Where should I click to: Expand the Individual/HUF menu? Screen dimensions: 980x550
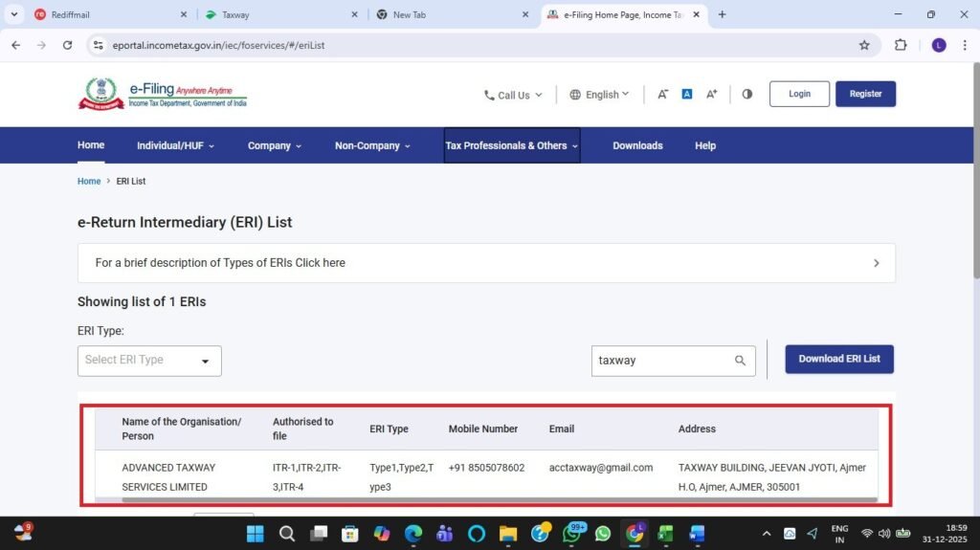[x=176, y=145]
